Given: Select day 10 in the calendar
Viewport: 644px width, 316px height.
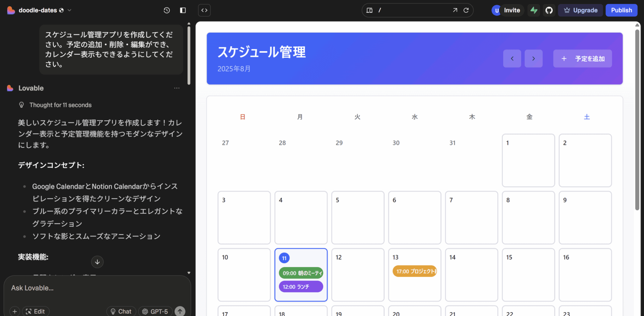Looking at the screenshot, I should pos(244,275).
